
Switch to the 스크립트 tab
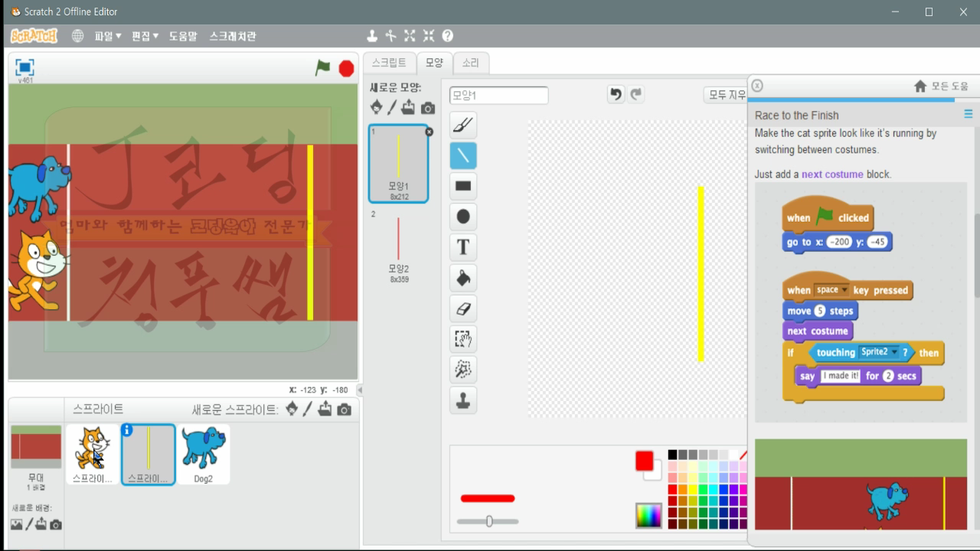(x=389, y=63)
